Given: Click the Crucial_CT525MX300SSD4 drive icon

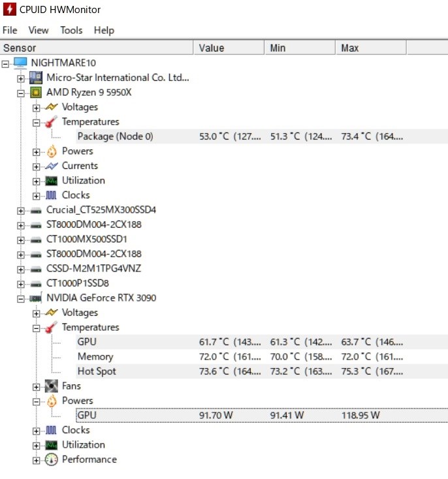Looking at the screenshot, I should (x=36, y=211).
